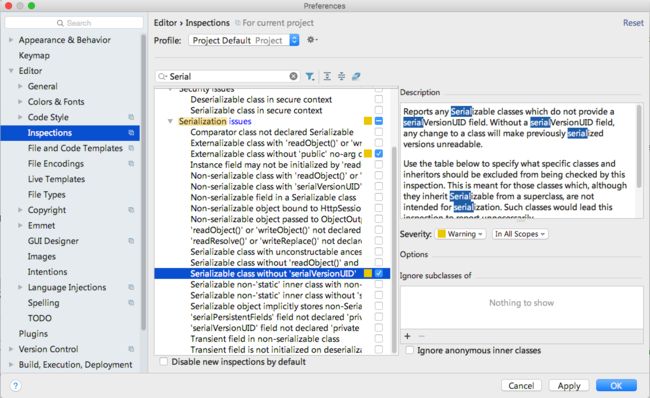Collapse the Editor section
This screenshot has height=398, width=650.
pyautogui.click(x=11, y=70)
